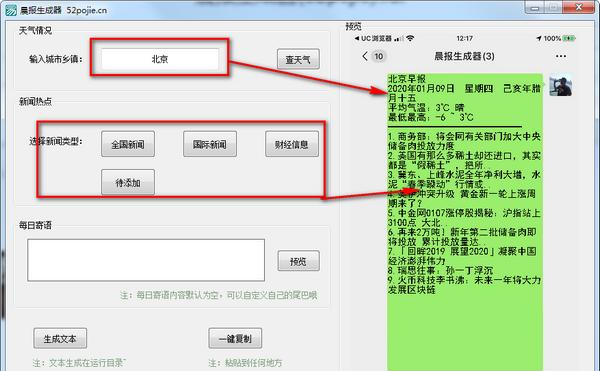Click into the 每日寄语 text box
Image resolution: width=600 pixels, height=371 pixels.
click(x=146, y=260)
